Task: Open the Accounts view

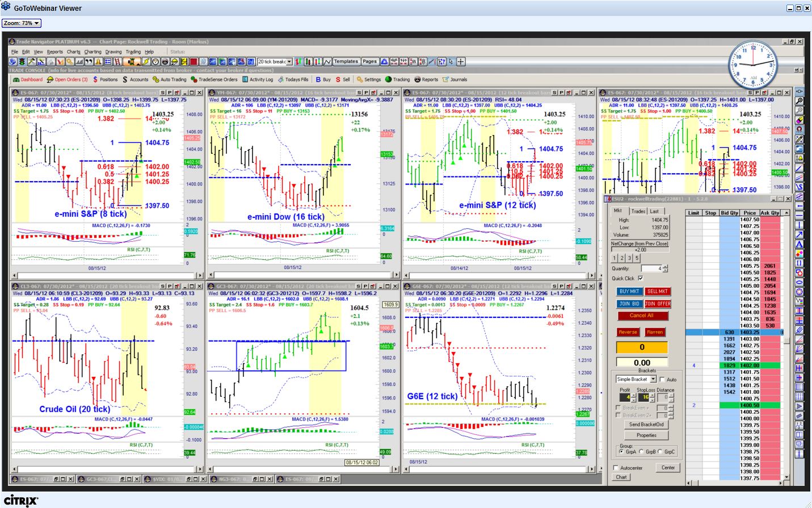Action: [x=135, y=79]
